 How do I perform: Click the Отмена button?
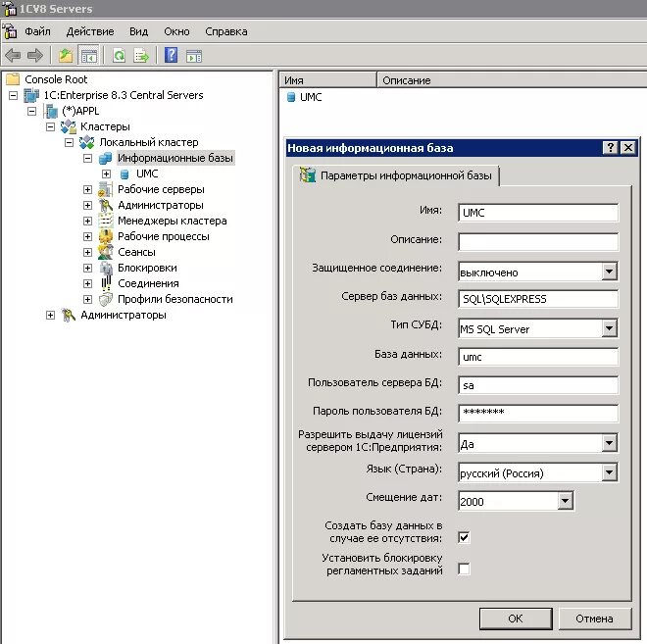tap(594, 619)
